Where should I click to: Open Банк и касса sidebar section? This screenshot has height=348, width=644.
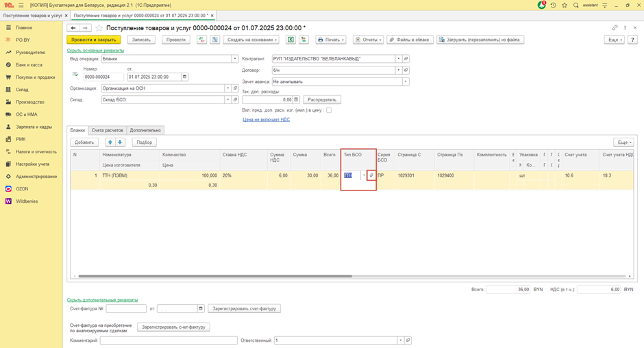pyautogui.click(x=29, y=65)
